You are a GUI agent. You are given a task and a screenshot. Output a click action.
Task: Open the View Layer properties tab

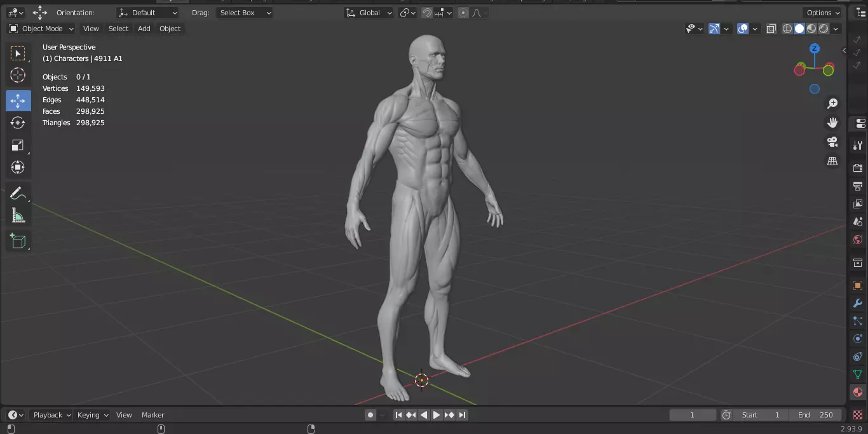click(858, 204)
